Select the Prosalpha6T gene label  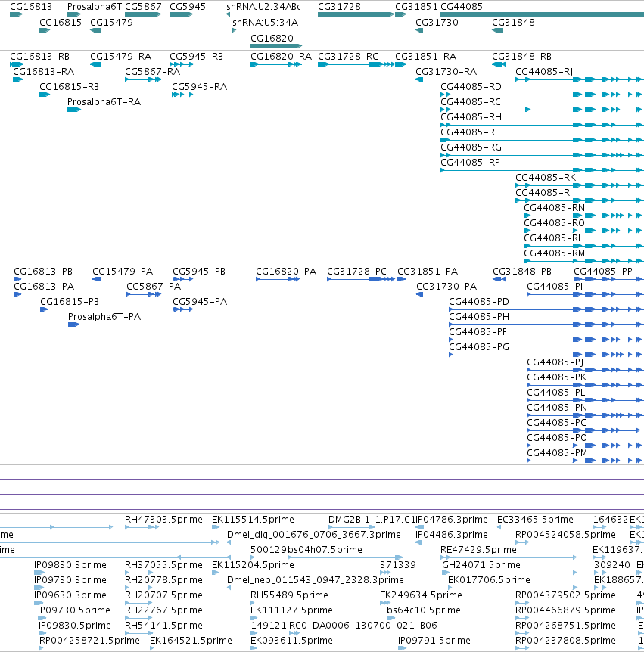[95, 7]
